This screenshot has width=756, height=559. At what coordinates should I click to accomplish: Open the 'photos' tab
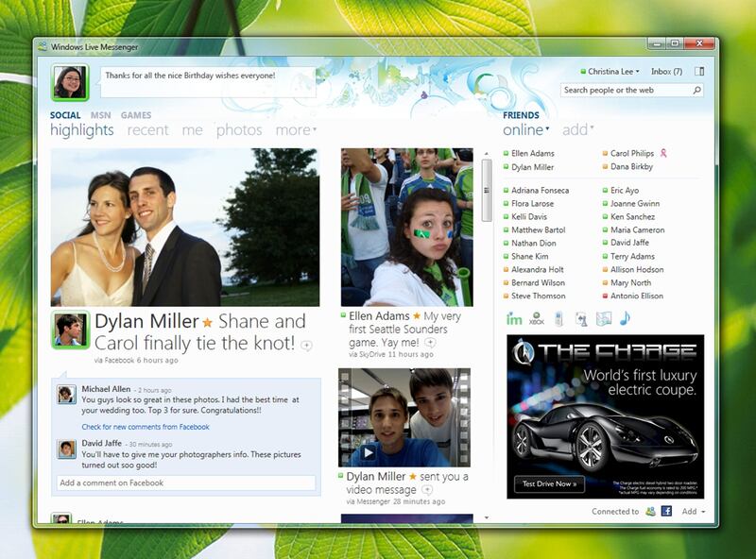click(239, 130)
